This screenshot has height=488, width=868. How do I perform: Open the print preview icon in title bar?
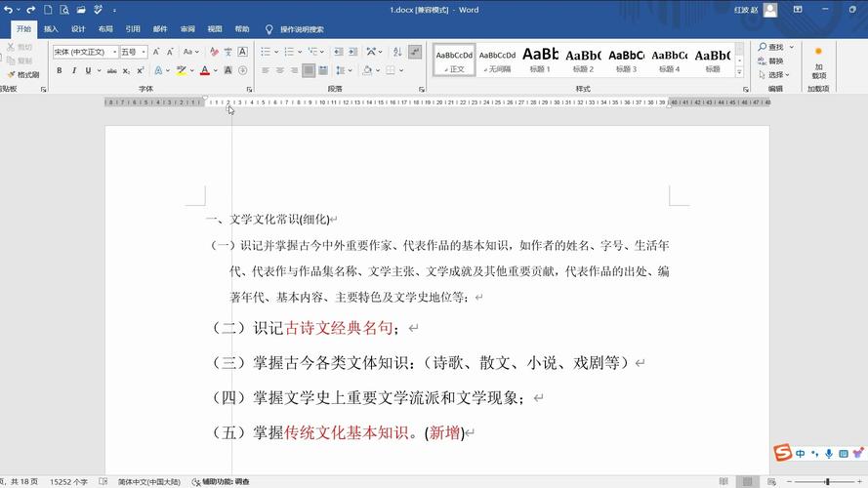(64, 10)
